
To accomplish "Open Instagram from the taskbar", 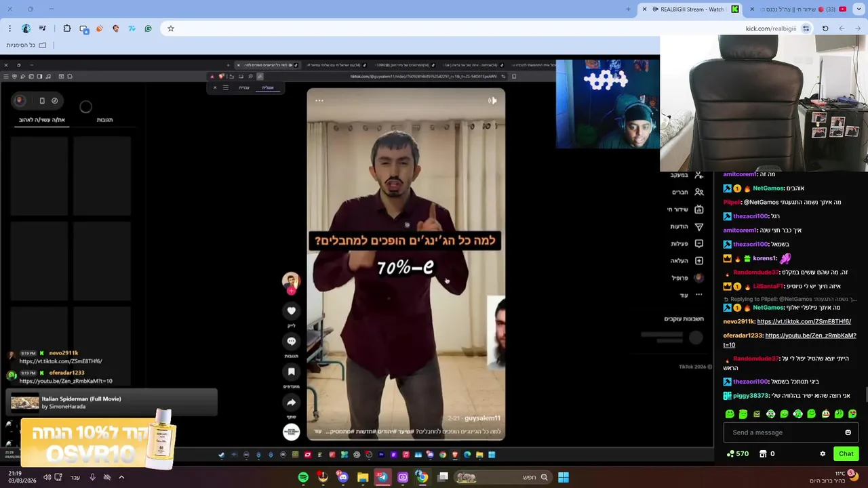I will (x=403, y=477).
